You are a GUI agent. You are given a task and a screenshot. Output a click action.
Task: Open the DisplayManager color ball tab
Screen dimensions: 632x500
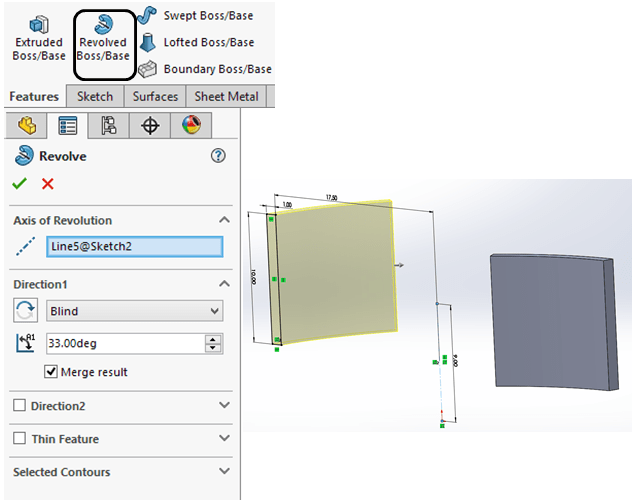pos(191,125)
